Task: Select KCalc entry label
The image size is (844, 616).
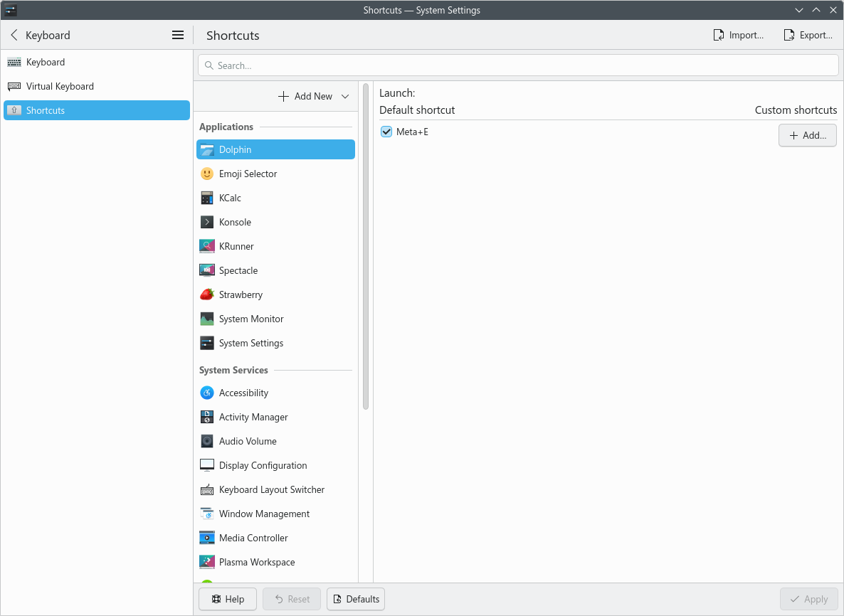Action: point(230,198)
